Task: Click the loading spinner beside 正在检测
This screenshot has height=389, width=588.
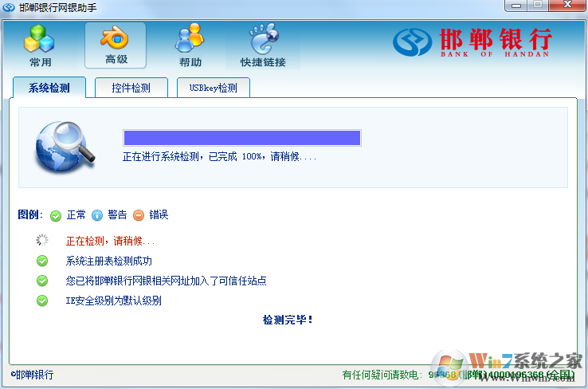Action: pos(42,240)
